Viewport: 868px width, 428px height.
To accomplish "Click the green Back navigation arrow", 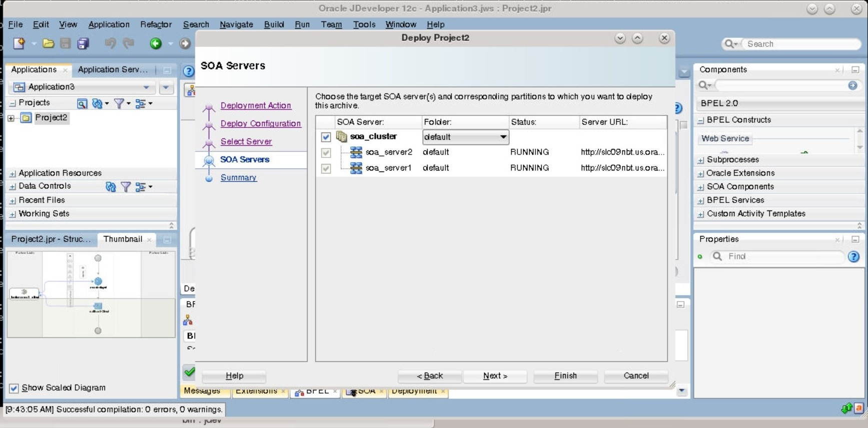I will point(156,43).
